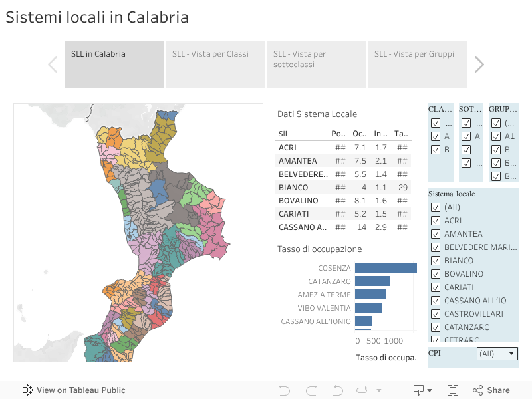The width and height of the screenshot is (532, 399).
Task: Click View on Tableau Public link
Action: coord(73,390)
